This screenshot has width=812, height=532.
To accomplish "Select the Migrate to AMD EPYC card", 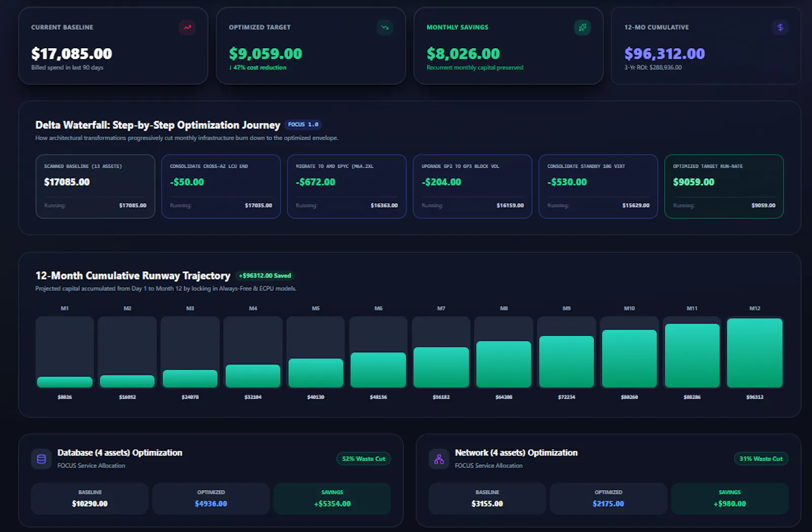I will click(347, 187).
